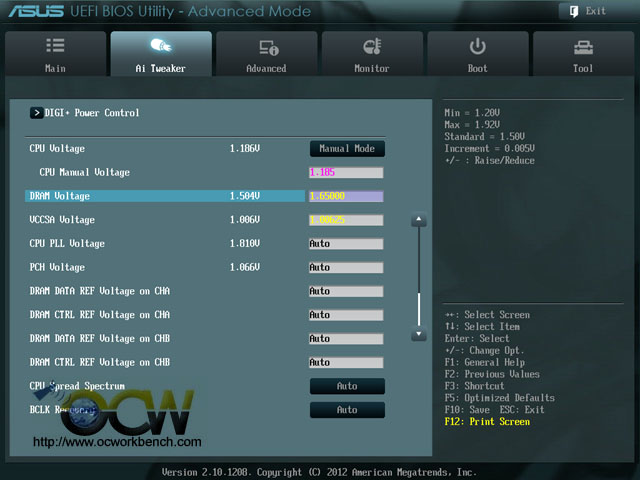Viewport: 640px width, 480px height.
Task: Click the '+/-: Change Opt.' hint
Action: click(x=484, y=351)
